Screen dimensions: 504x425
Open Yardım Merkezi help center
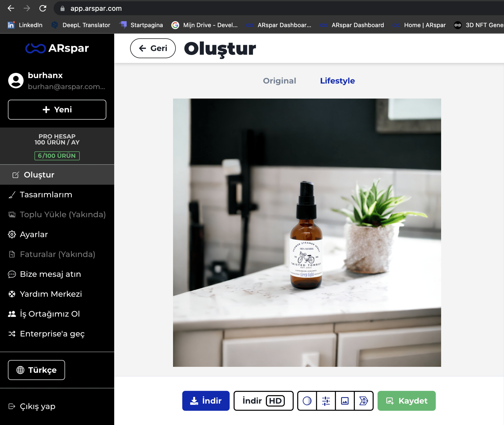pyautogui.click(x=51, y=294)
